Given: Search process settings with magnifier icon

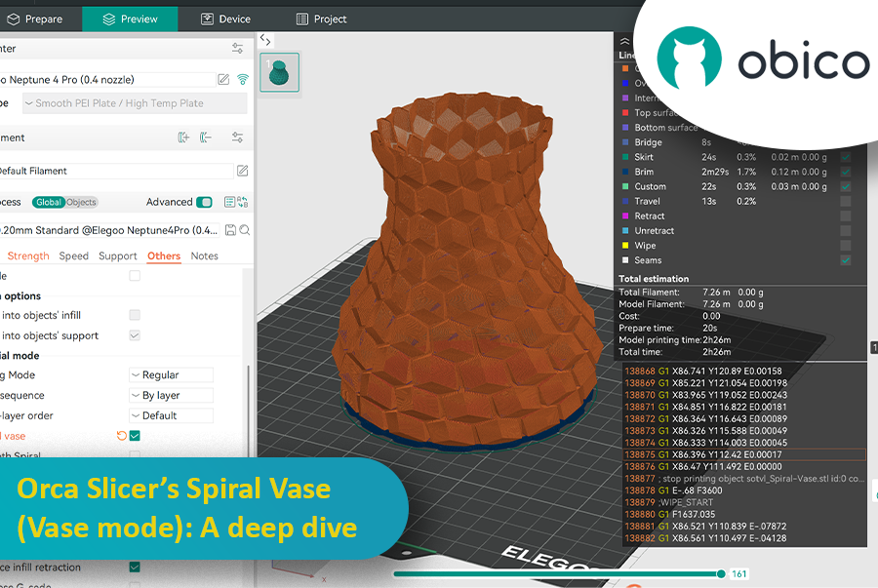Looking at the screenshot, I should (x=245, y=230).
